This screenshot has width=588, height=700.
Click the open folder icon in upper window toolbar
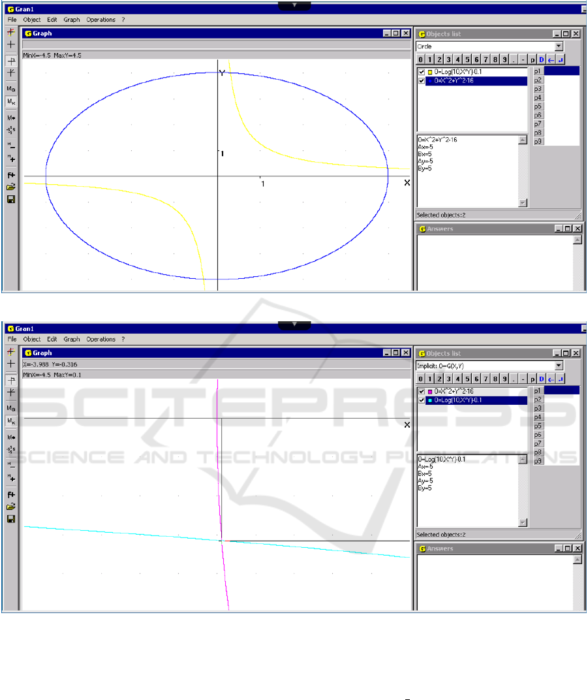pos(11,187)
